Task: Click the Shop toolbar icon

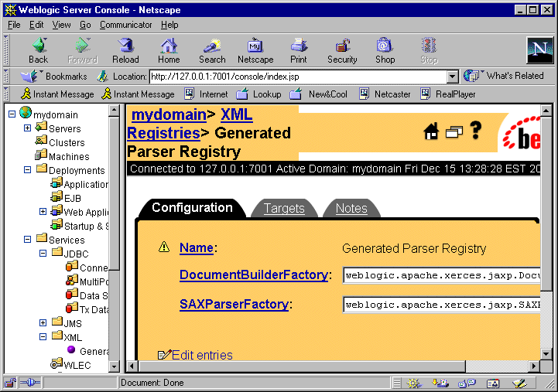Action: click(385, 46)
